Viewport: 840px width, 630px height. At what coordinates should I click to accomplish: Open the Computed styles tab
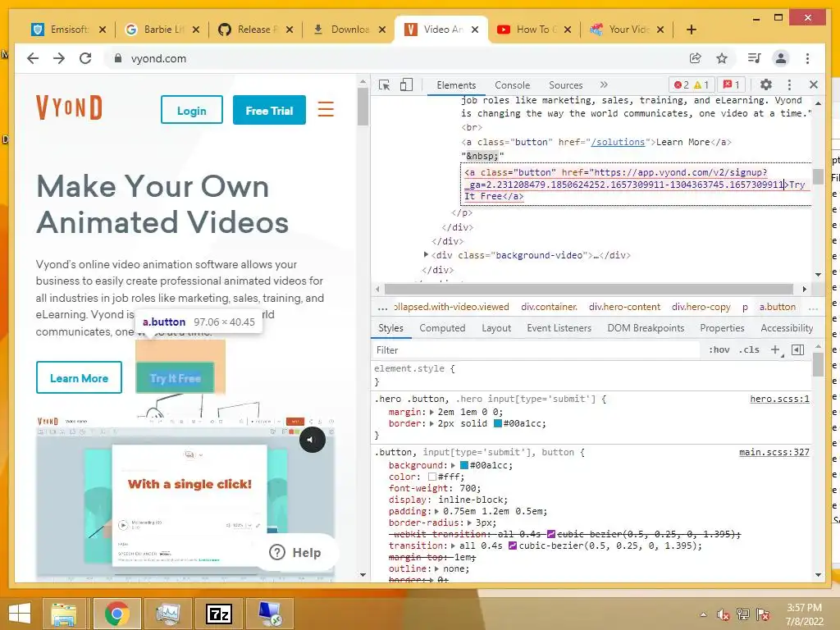coord(442,328)
